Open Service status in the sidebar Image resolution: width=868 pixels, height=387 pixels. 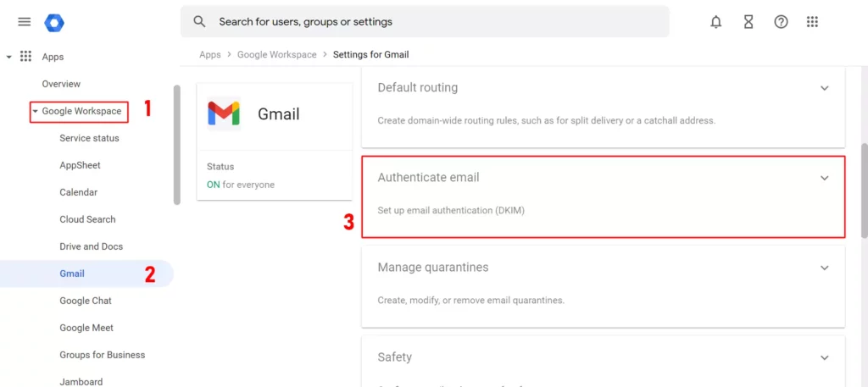click(x=89, y=138)
